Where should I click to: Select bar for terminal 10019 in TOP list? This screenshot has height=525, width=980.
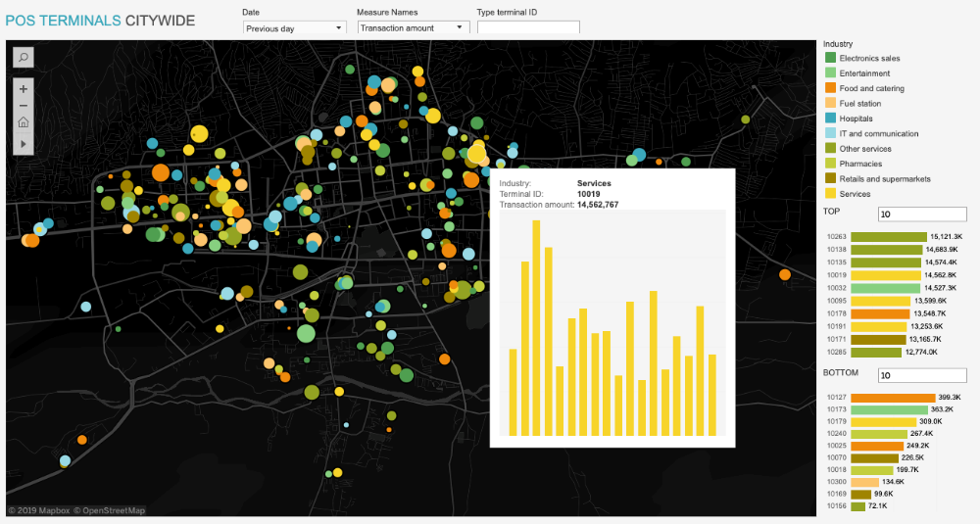[x=887, y=276]
